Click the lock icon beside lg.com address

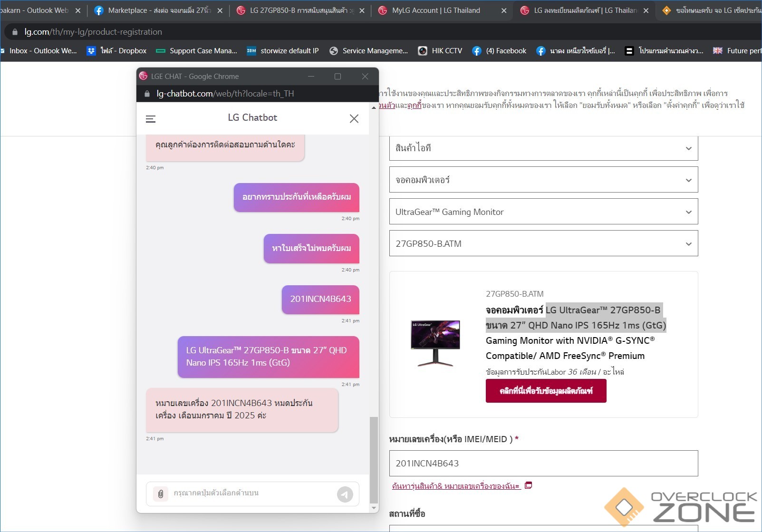point(15,32)
